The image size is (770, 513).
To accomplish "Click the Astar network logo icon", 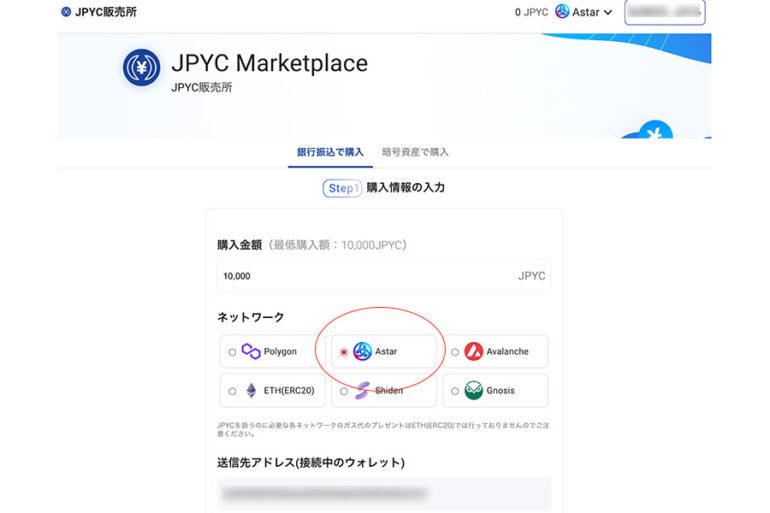I will tap(362, 352).
